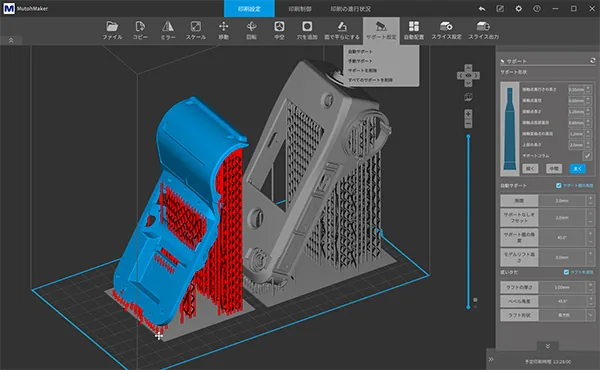Select 細く (thin) support preset
The height and width of the screenshot is (370, 600).
tap(530, 168)
